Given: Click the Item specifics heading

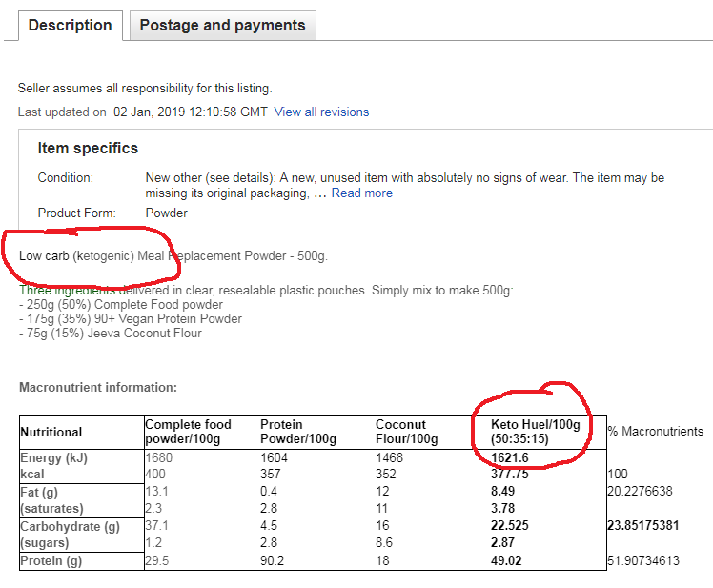Looking at the screenshot, I should coord(88,149).
